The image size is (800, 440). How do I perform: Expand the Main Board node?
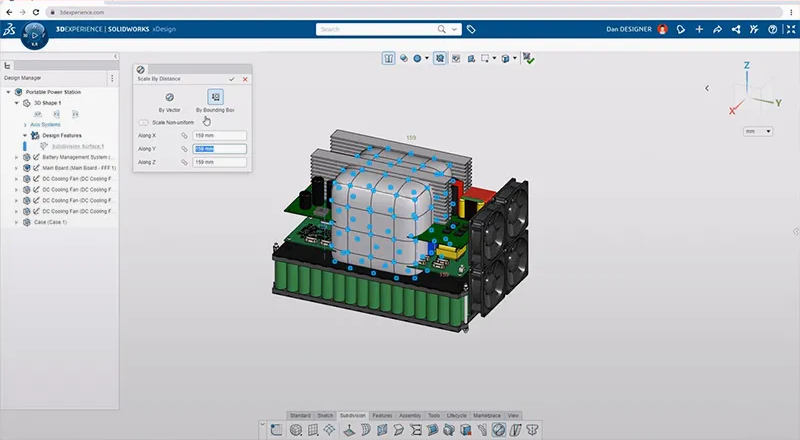16,168
